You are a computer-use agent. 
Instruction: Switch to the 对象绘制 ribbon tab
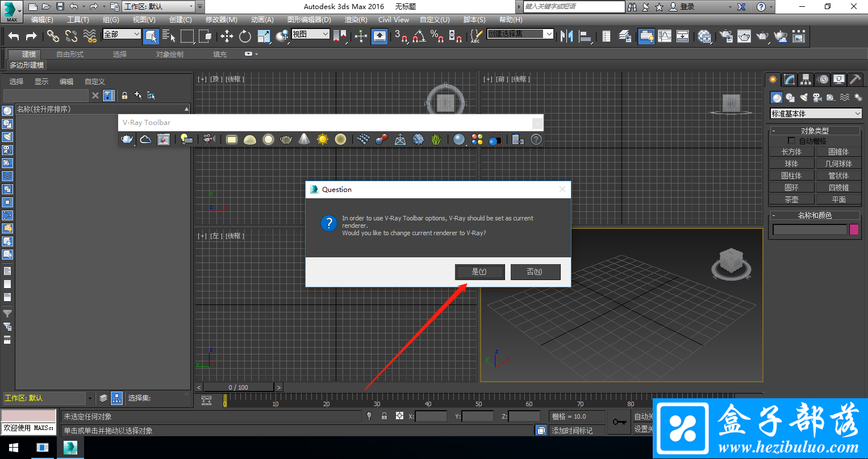point(170,55)
